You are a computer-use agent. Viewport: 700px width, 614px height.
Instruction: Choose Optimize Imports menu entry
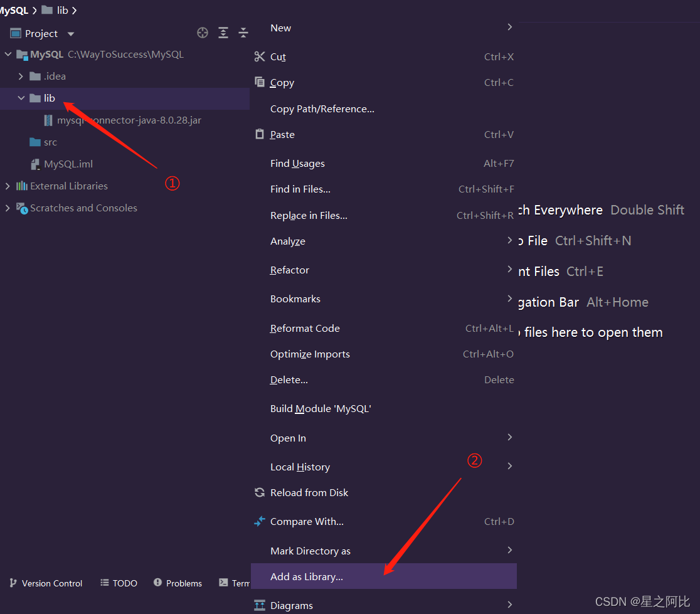point(383,354)
